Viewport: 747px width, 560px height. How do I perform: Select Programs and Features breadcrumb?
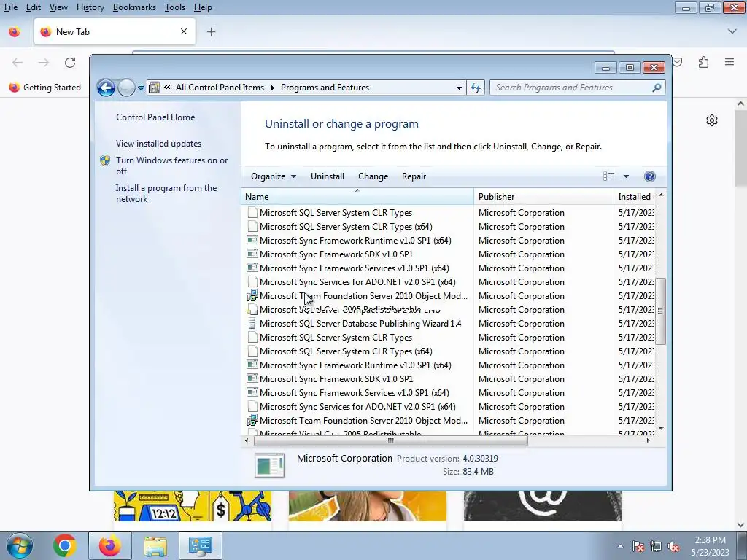[x=325, y=87]
